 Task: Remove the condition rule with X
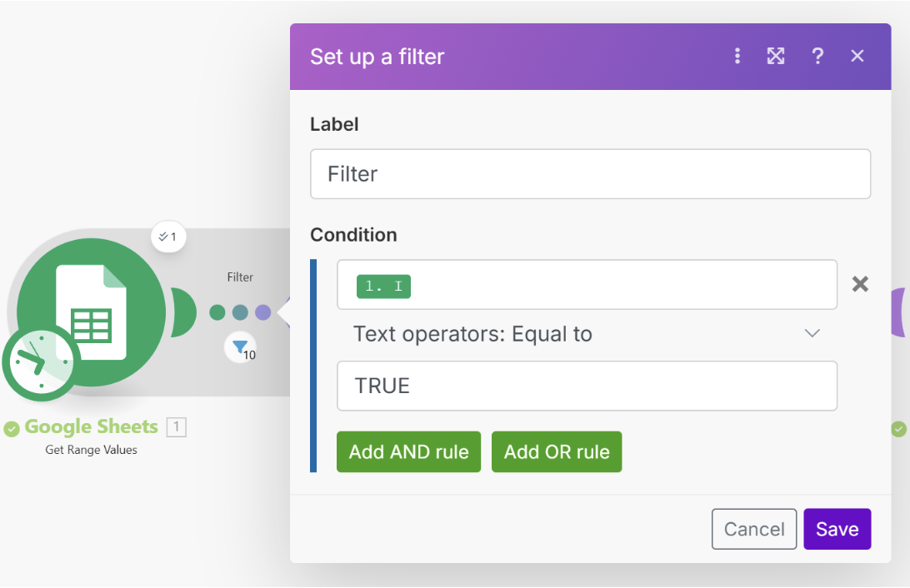coord(860,283)
